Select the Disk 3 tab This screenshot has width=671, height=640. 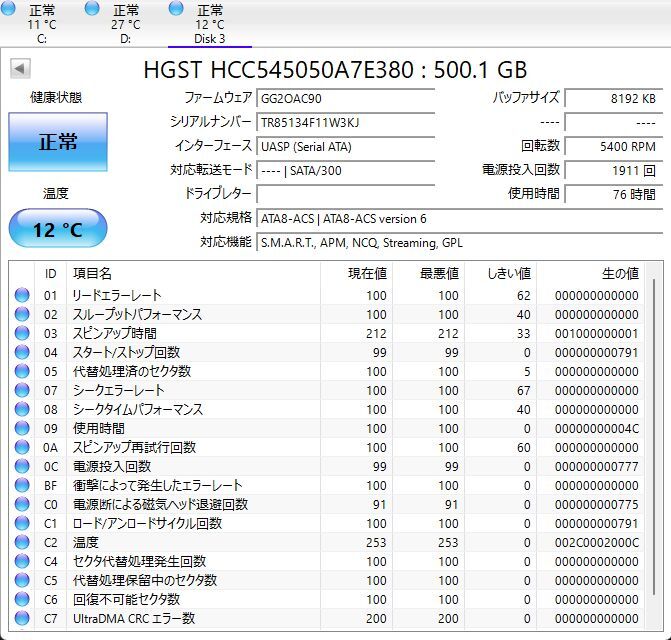click(210, 23)
